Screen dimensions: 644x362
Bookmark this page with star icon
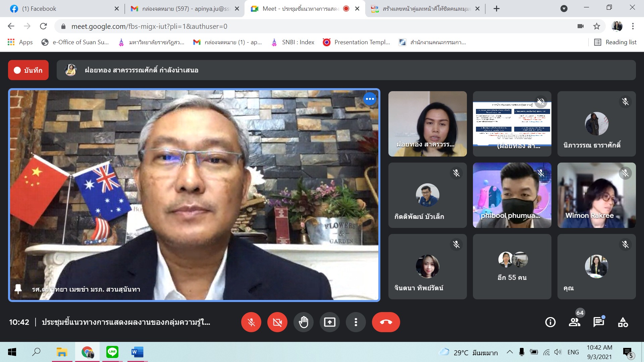[596, 26]
